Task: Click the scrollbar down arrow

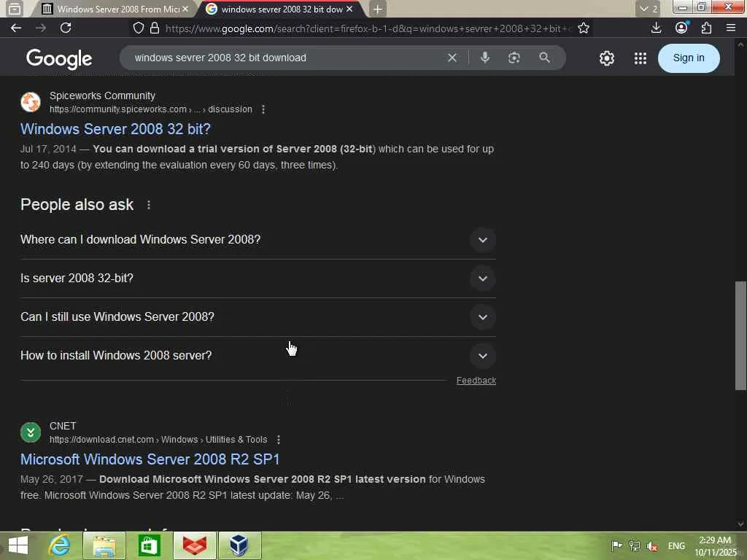Action: (x=740, y=524)
